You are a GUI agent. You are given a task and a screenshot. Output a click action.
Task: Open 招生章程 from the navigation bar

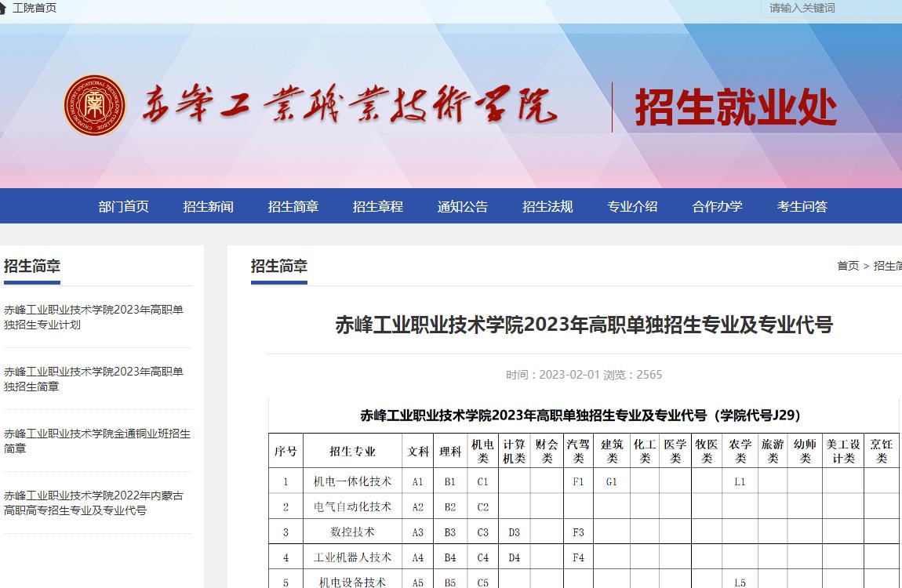[x=378, y=206]
